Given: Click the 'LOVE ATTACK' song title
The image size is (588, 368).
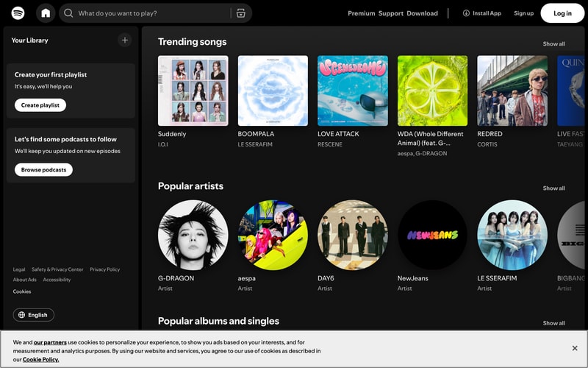Looking at the screenshot, I should pyautogui.click(x=338, y=134).
